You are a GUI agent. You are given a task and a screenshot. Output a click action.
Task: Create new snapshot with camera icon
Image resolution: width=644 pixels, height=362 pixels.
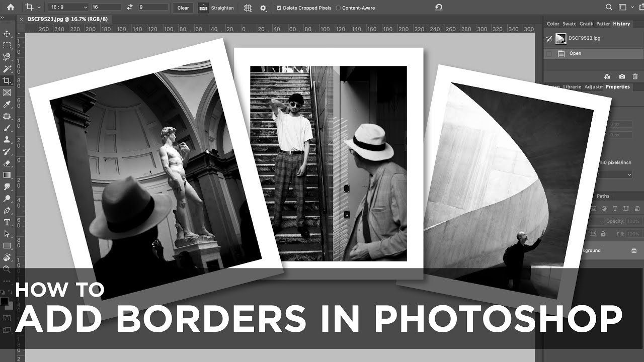pos(622,76)
